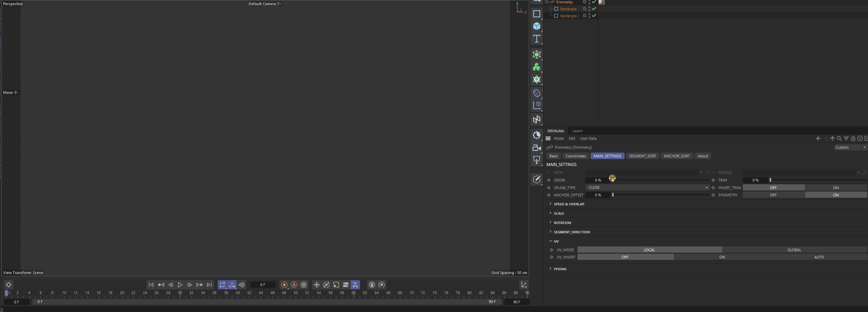The width and height of the screenshot is (868, 312).
Task: Toggle sound during playback
Action: (242, 285)
